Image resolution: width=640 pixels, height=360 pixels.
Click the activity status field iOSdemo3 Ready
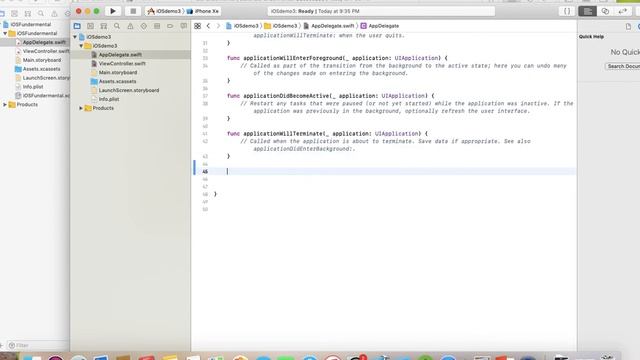point(381,11)
